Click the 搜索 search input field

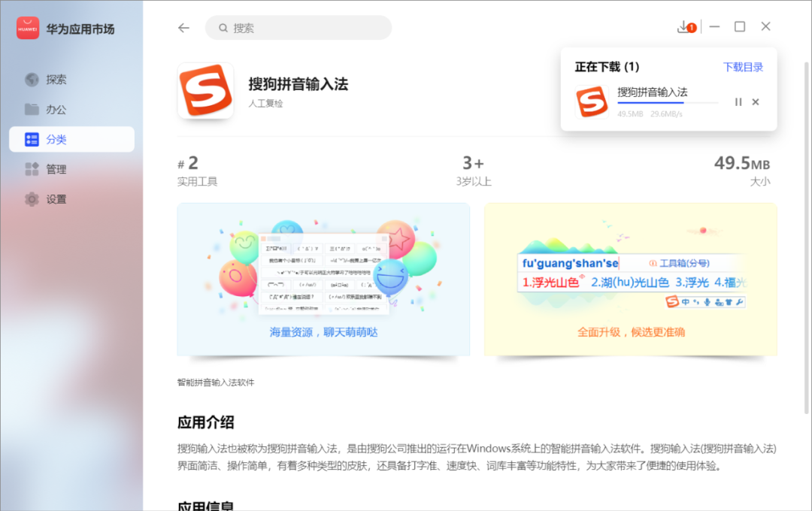298,28
